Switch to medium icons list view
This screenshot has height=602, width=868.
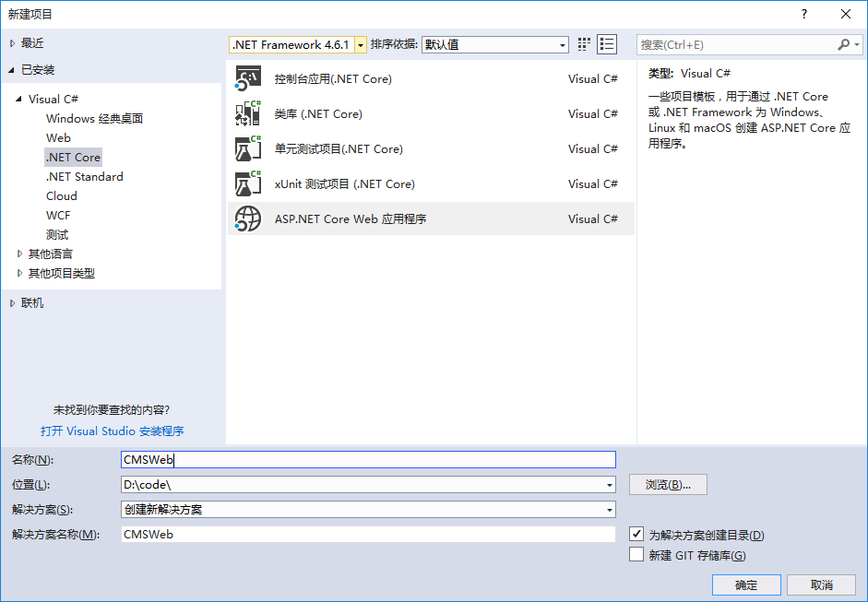pos(607,44)
